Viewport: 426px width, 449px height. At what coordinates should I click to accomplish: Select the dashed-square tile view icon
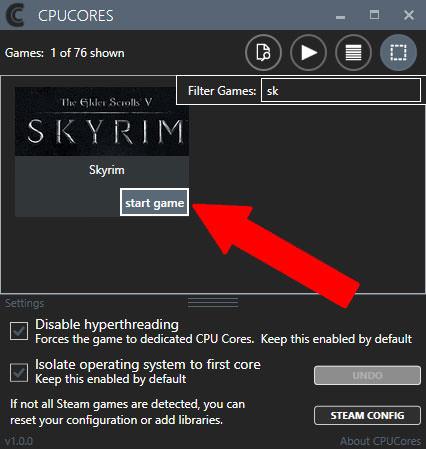pyautogui.click(x=398, y=52)
